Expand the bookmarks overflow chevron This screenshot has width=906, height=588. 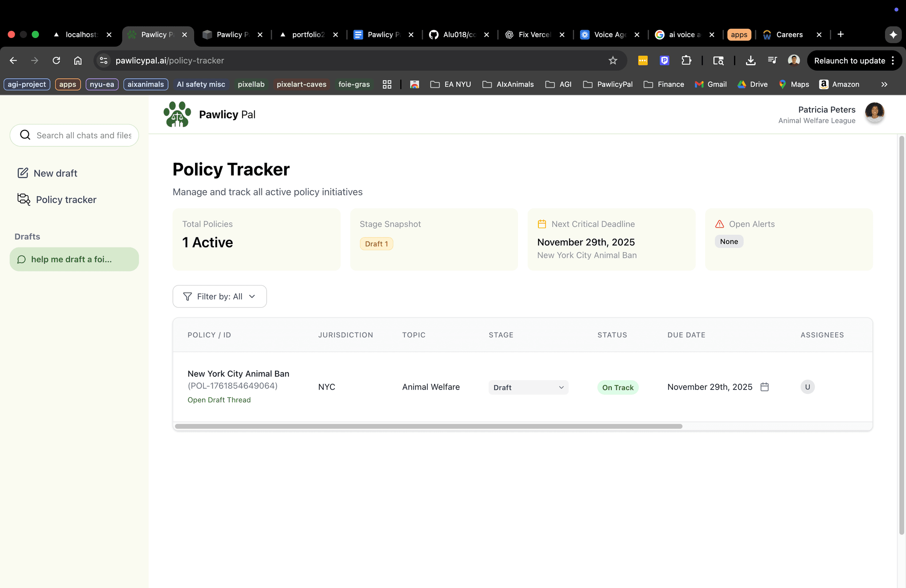pyautogui.click(x=884, y=84)
